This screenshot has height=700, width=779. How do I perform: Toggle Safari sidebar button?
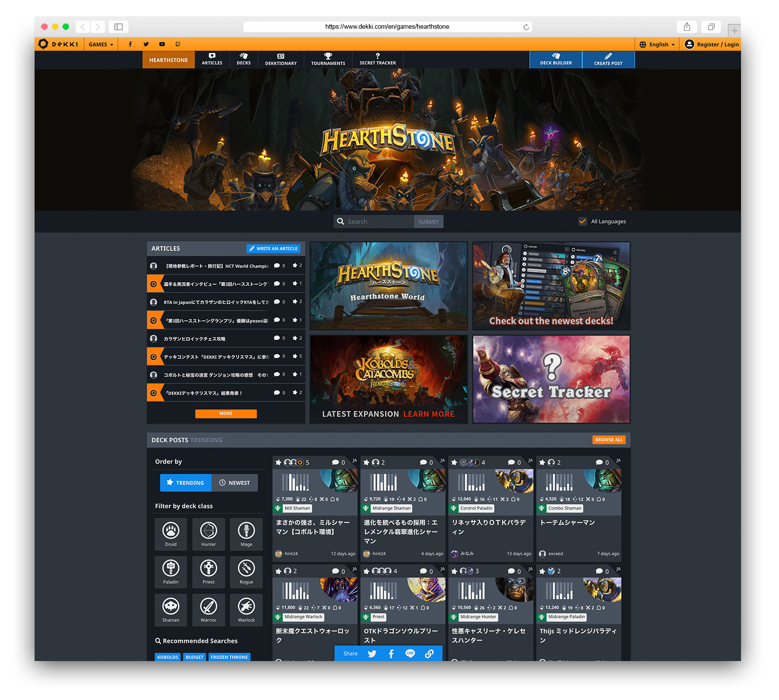pyautogui.click(x=118, y=27)
